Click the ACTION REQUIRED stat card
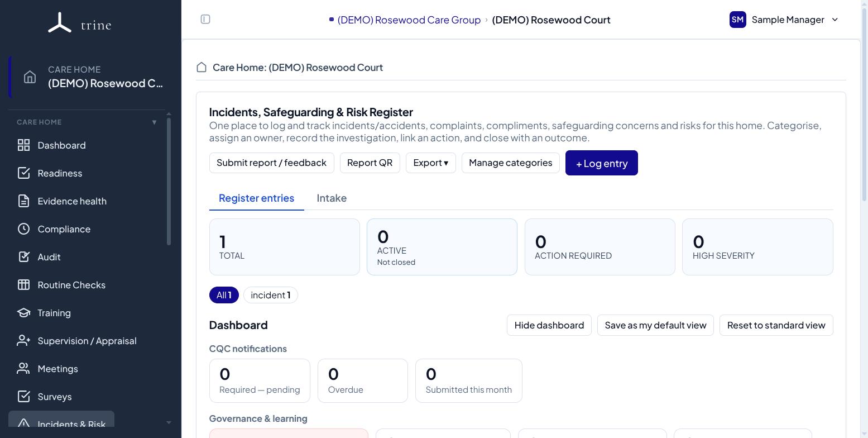Screen dimensions: 868x438 (600, 247)
